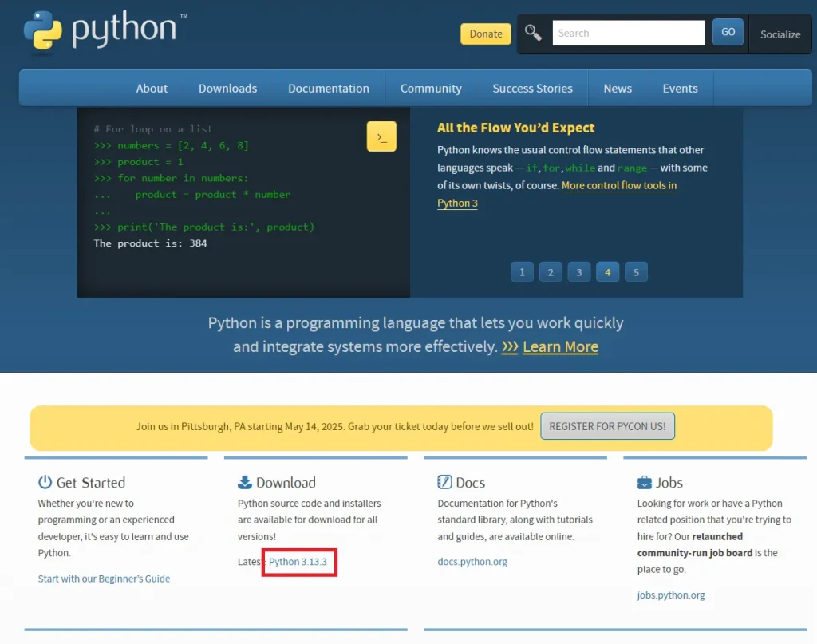Click the GO search button
817x644 pixels.
click(x=728, y=32)
